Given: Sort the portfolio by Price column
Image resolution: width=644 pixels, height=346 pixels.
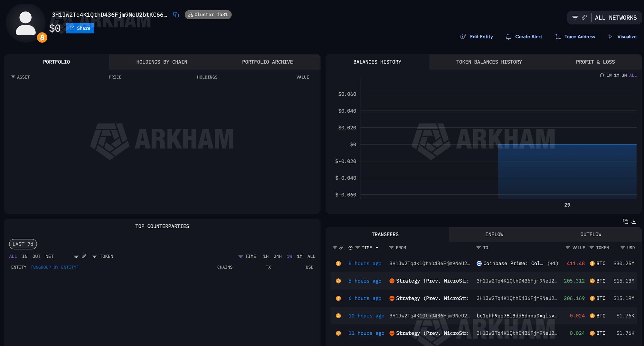Looking at the screenshot, I should [115, 77].
